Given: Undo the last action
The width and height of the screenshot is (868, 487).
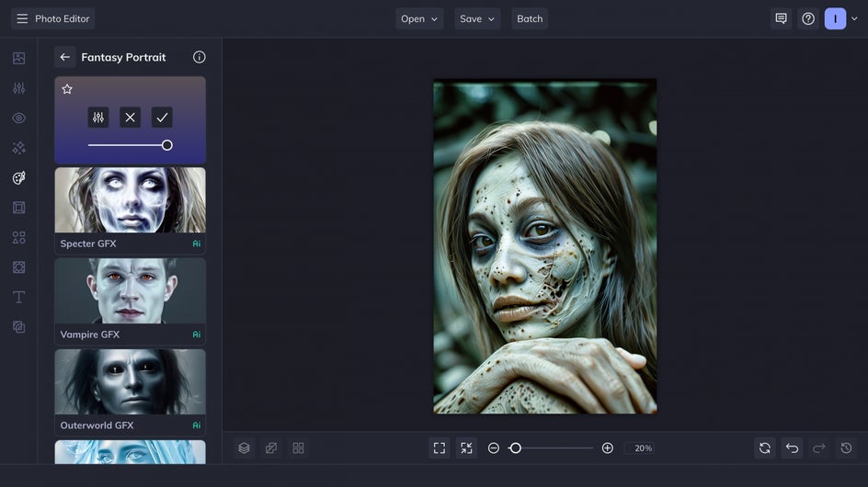Looking at the screenshot, I should [x=793, y=448].
